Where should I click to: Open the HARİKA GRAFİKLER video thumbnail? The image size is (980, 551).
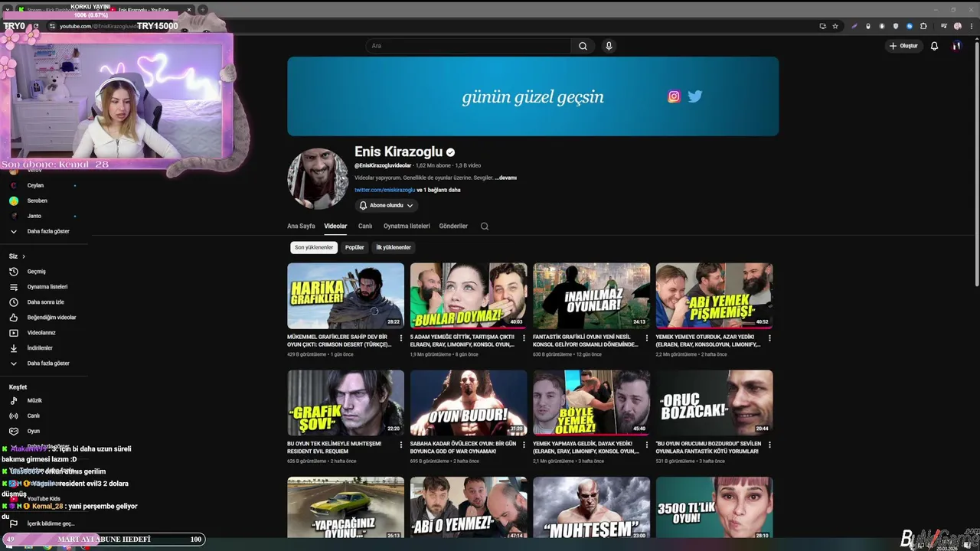click(x=345, y=296)
